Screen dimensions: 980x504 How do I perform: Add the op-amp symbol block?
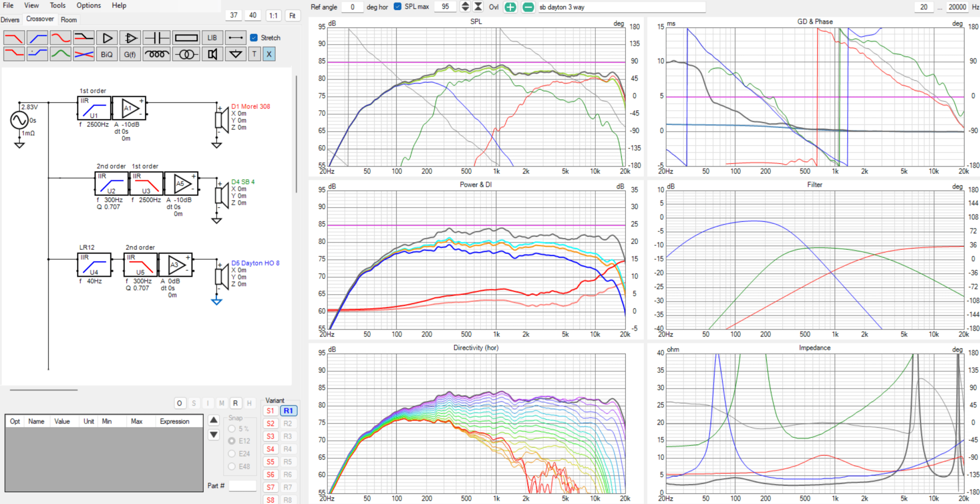point(130,37)
